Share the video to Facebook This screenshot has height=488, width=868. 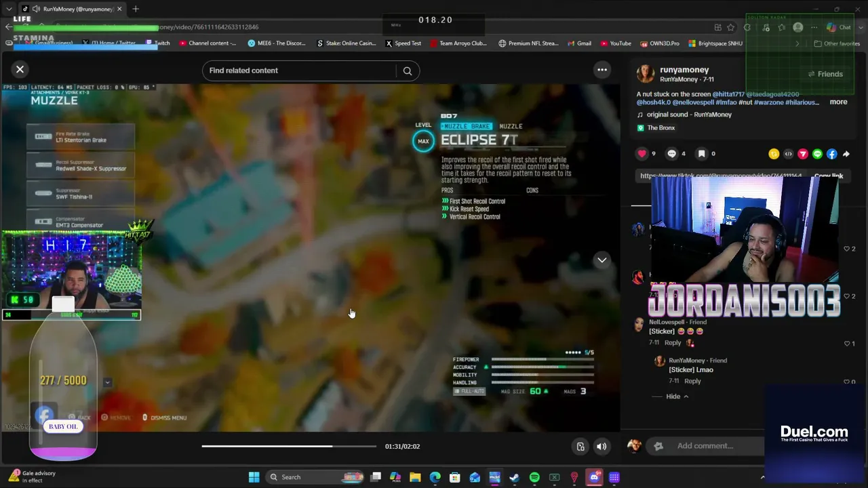pyautogui.click(x=831, y=154)
